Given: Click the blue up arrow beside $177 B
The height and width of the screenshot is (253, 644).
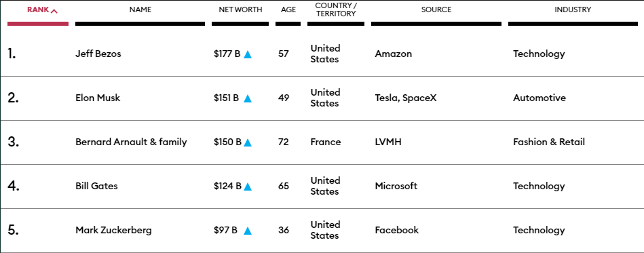Looking at the screenshot, I should (x=247, y=54).
